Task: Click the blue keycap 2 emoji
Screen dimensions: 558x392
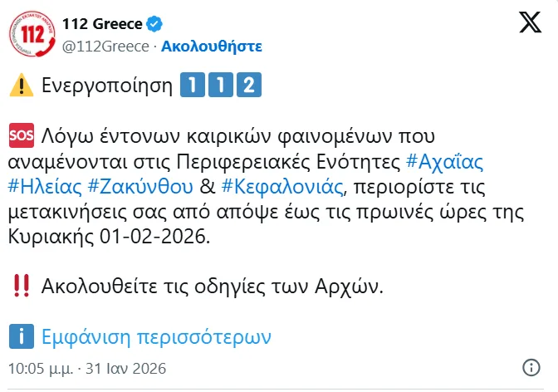Action: (x=249, y=86)
